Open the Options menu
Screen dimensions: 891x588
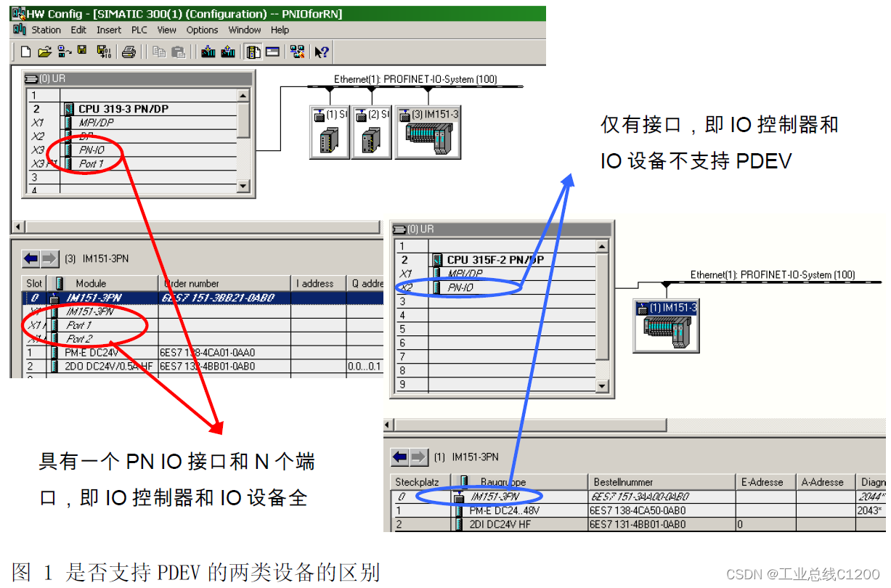pos(202,30)
